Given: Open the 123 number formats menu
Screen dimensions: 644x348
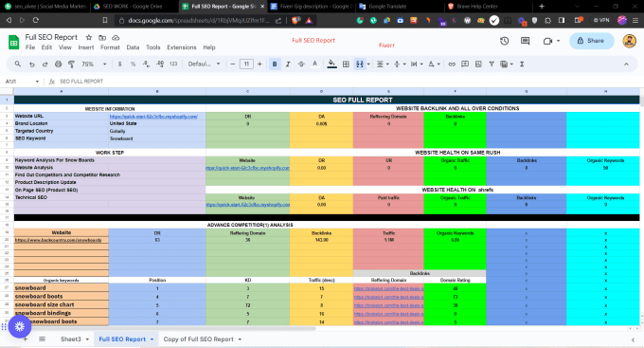Looking at the screenshot, I should 173,64.
